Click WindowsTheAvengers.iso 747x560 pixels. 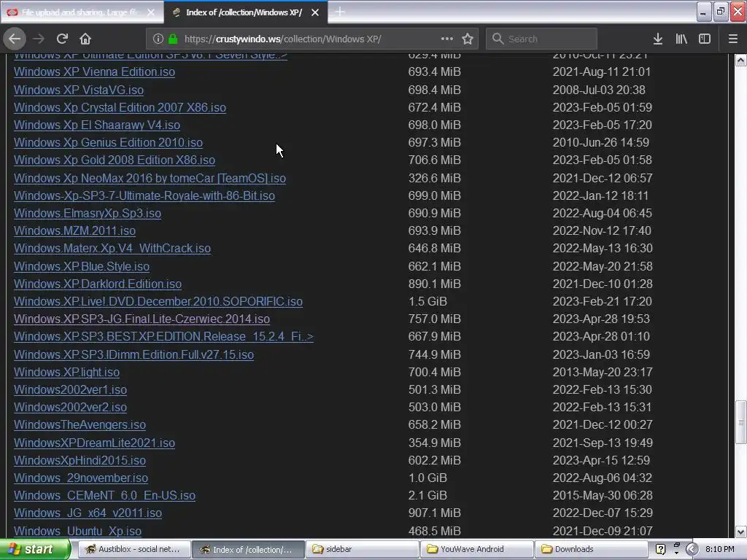[80, 425]
